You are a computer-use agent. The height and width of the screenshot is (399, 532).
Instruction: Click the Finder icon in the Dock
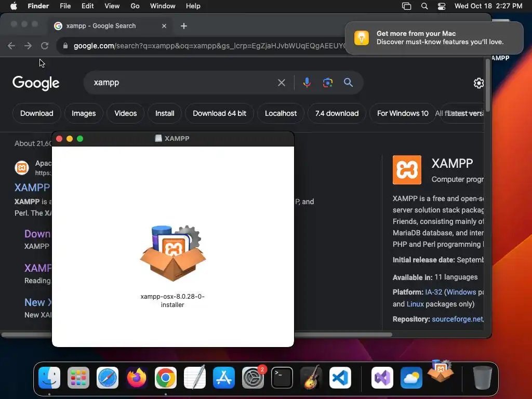pos(49,377)
